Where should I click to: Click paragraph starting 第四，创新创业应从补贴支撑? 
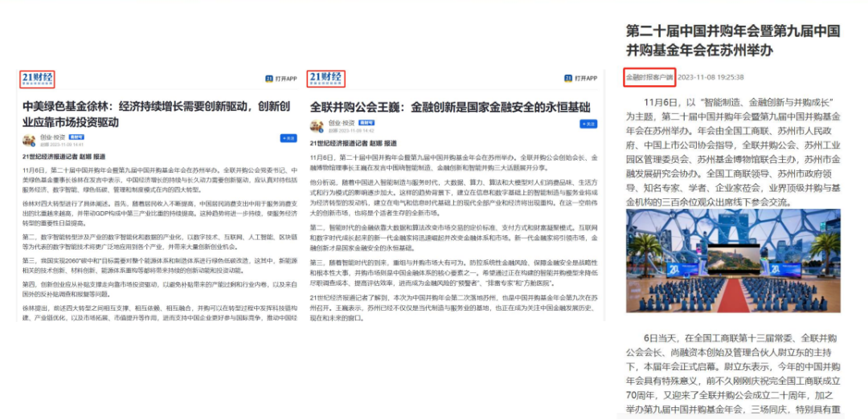pos(160,289)
